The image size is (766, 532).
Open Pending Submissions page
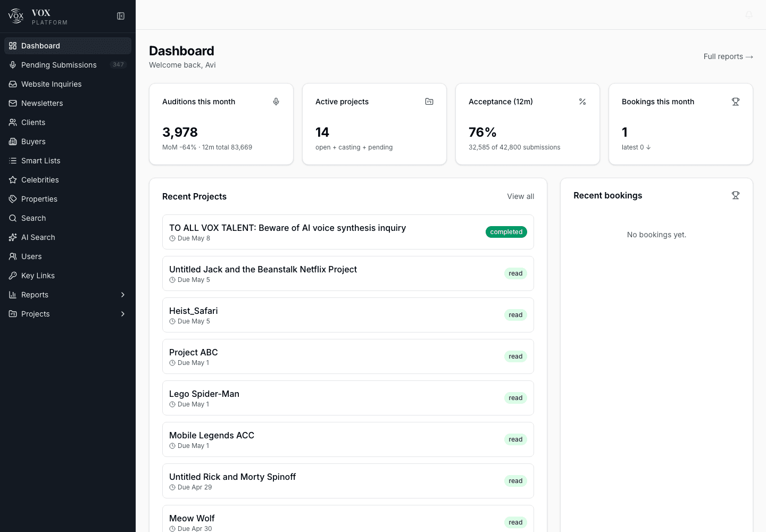click(x=68, y=65)
